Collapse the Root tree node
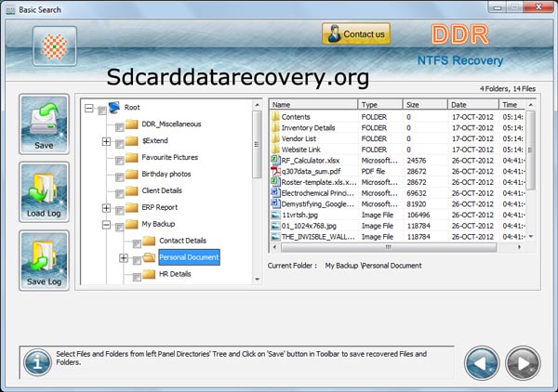Viewport: 558px width, 392px height. coord(89,108)
